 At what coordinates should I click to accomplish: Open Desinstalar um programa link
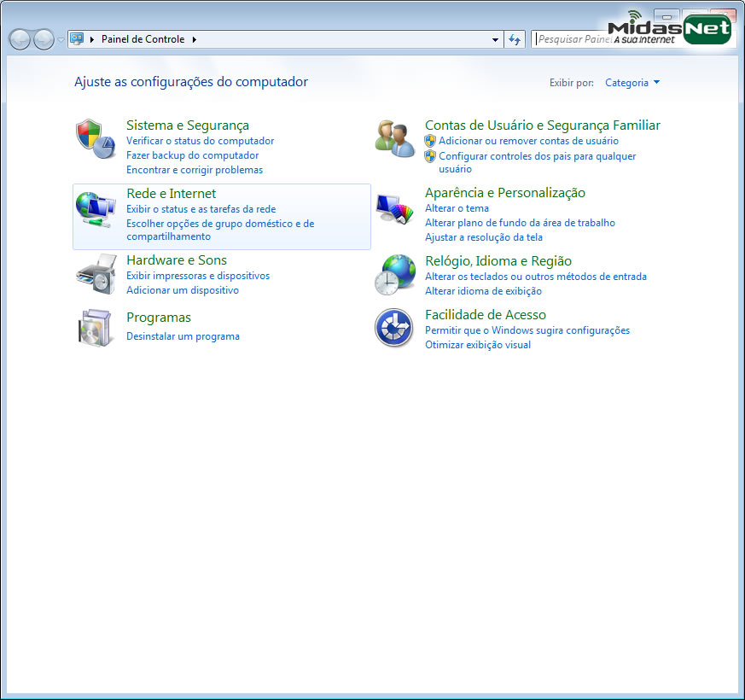click(183, 336)
